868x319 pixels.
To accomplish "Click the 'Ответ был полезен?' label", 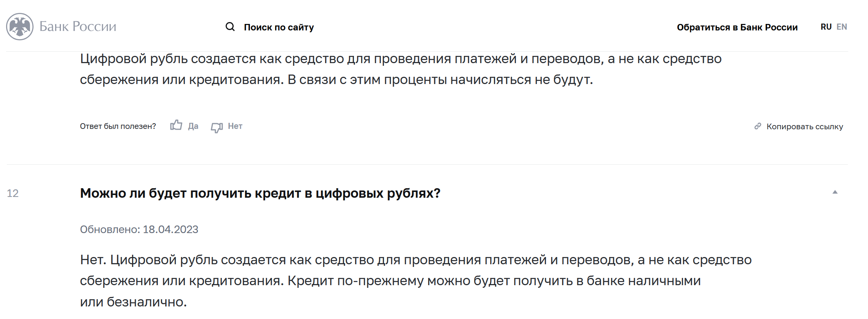I will (118, 126).
